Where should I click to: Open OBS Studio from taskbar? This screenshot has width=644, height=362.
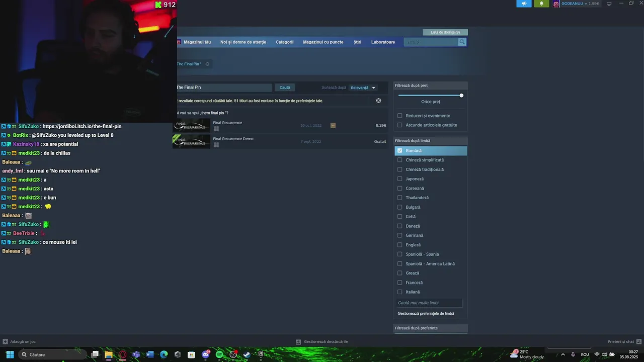coord(233,354)
